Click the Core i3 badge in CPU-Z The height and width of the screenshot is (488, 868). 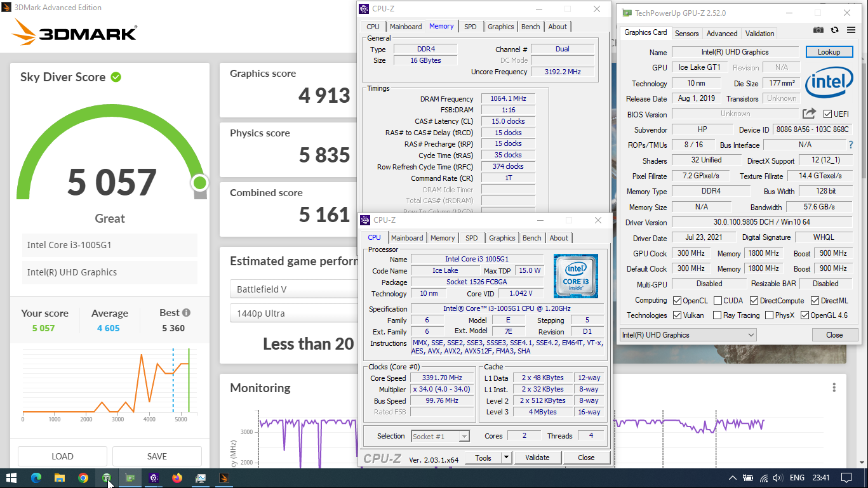575,276
